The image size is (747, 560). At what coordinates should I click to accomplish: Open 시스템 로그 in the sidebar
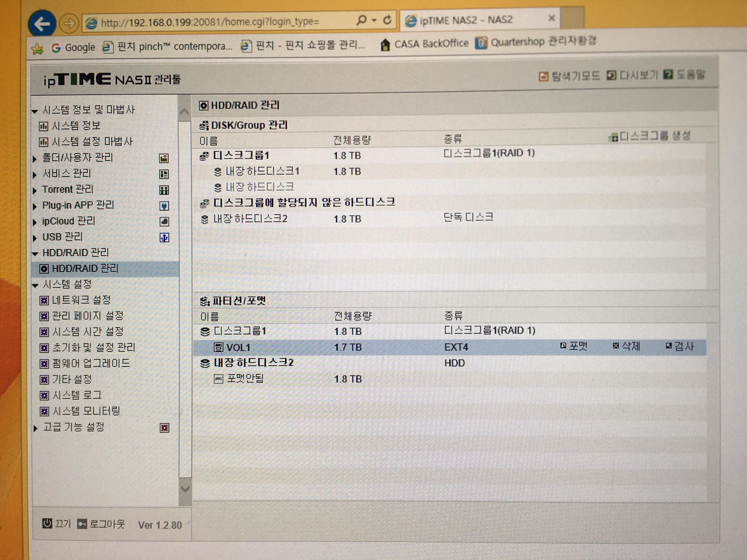[70, 395]
